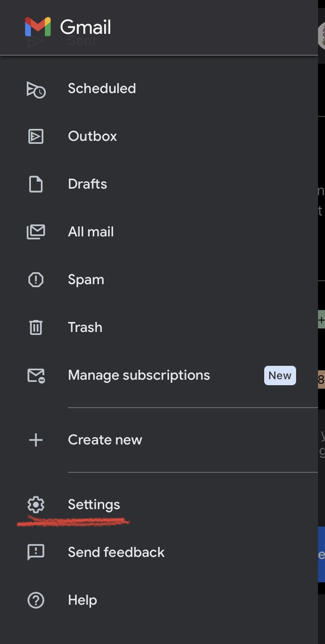Open Scheduled label

pyautogui.click(x=102, y=89)
